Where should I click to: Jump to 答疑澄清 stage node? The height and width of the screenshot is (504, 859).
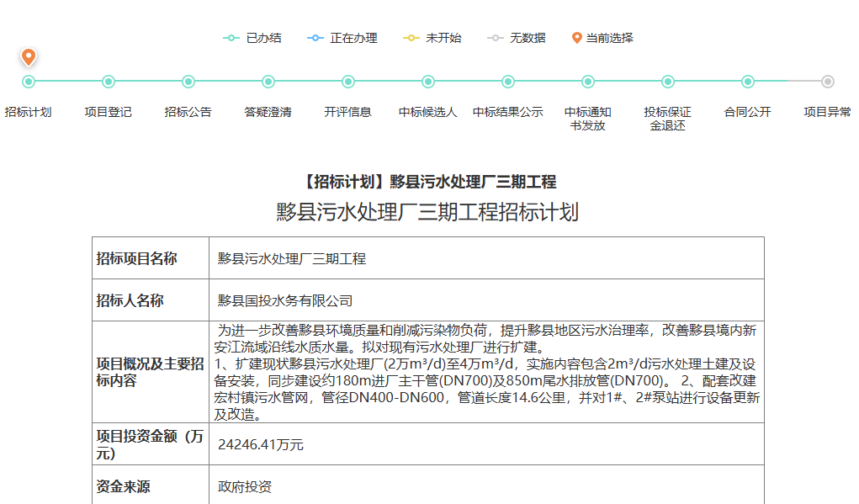coord(268,82)
